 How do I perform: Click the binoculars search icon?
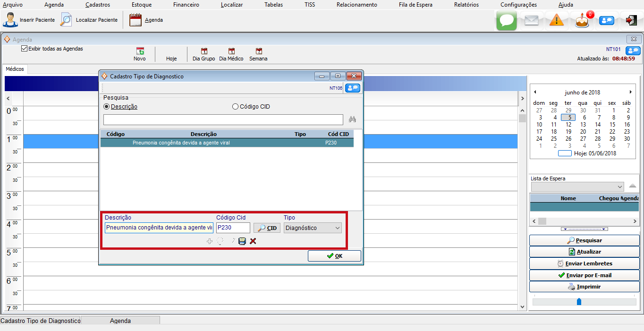352,119
